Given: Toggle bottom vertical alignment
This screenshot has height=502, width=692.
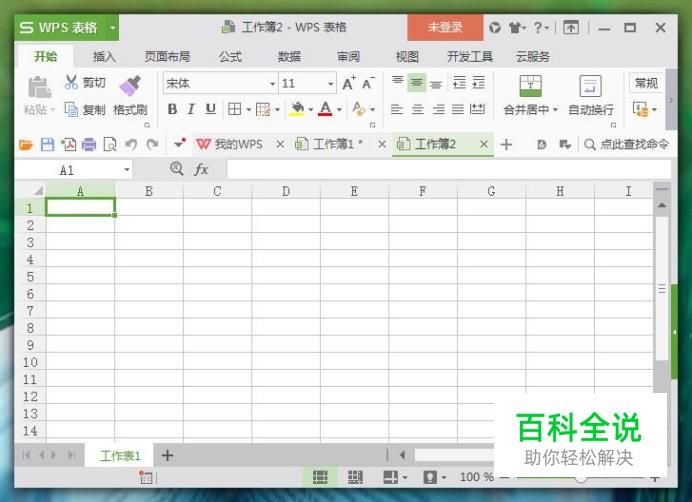Looking at the screenshot, I should pos(436,83).
